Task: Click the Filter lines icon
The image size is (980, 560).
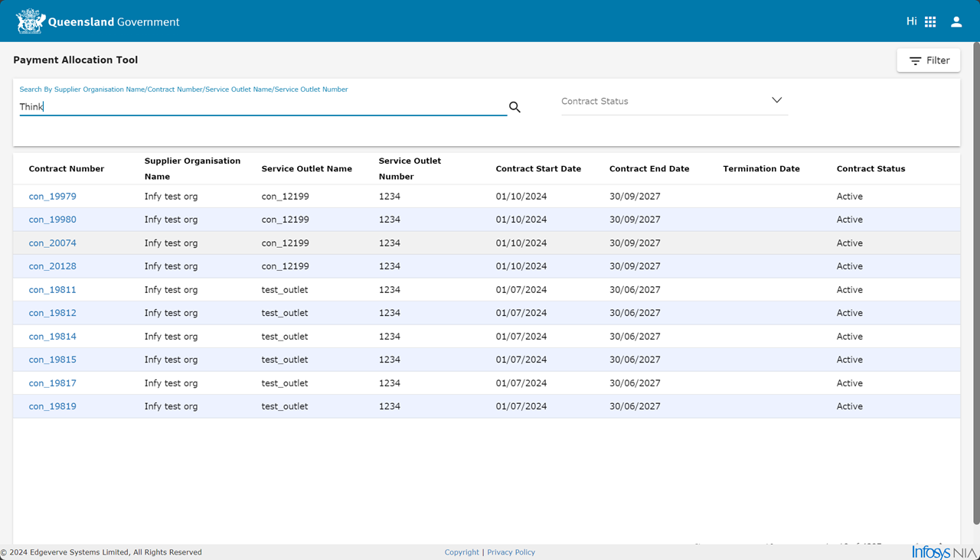Action: [915, 60]
